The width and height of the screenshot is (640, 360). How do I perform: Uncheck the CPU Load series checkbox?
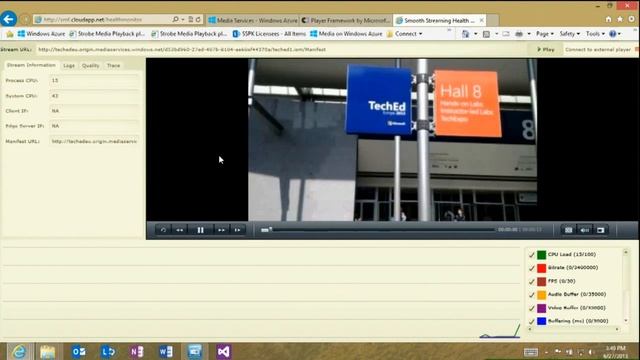[x=531, y=255]
